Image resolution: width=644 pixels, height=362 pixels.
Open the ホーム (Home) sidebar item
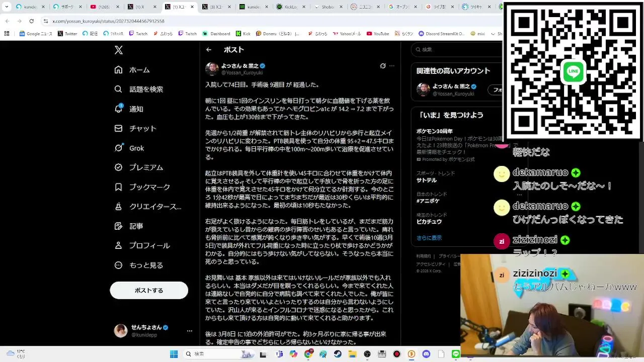tap(132, 70)
